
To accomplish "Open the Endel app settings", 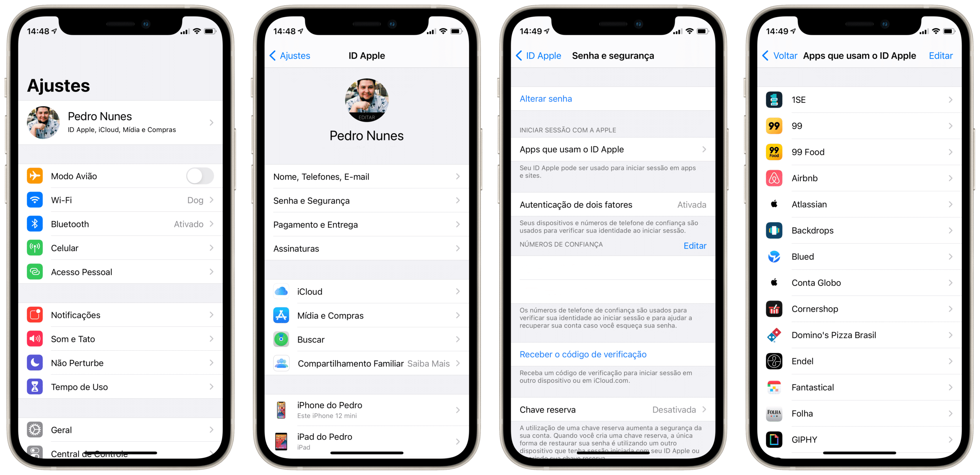I will pos(856,362).
